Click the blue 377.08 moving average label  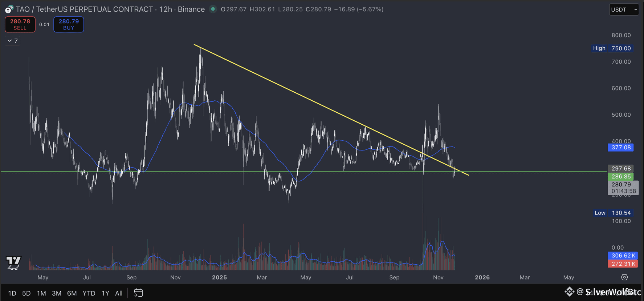(621, 147)
